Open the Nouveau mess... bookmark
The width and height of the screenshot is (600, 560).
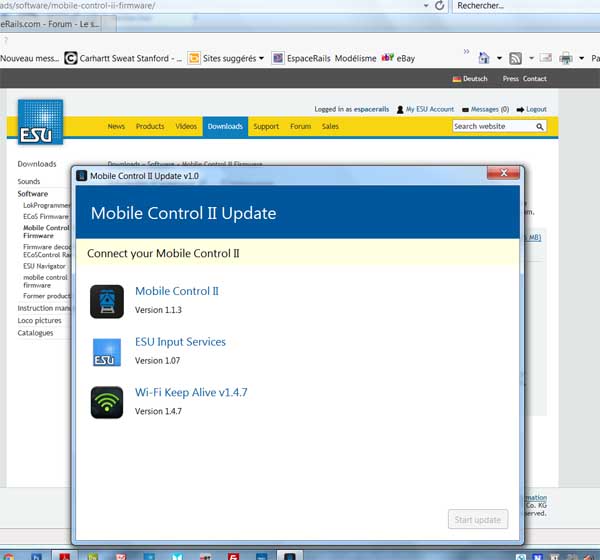tap(30, 58)
